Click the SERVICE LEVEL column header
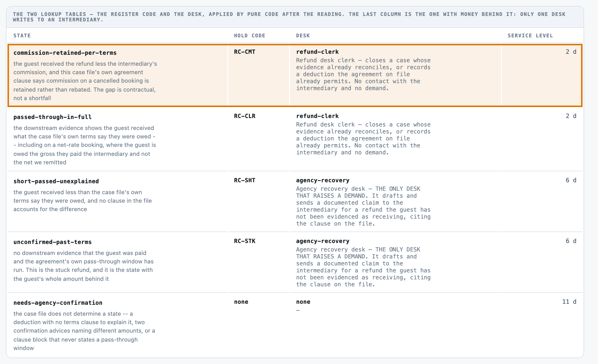 tap(530, 36)
